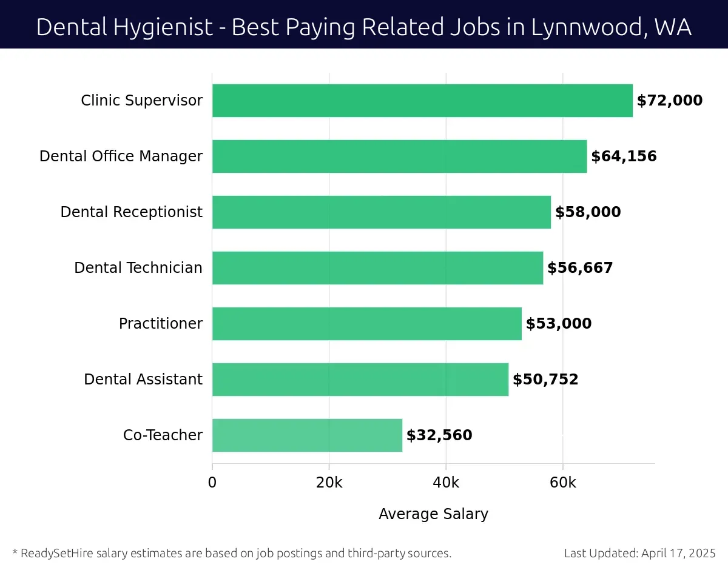Click the Practitioner label
This screenshot has height=570, width=728.
161,324
